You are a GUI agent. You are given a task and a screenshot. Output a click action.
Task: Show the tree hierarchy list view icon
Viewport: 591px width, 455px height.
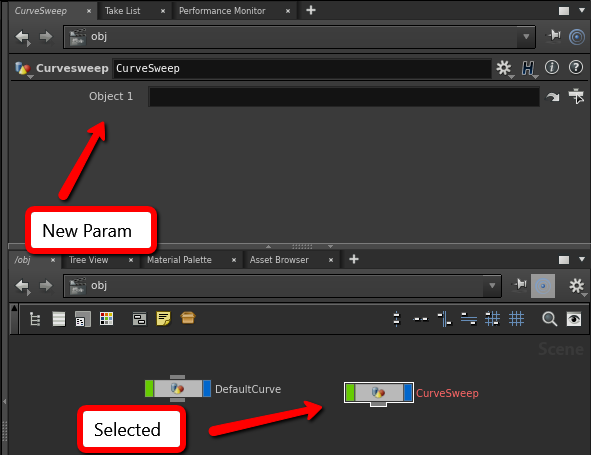point(35,319)
